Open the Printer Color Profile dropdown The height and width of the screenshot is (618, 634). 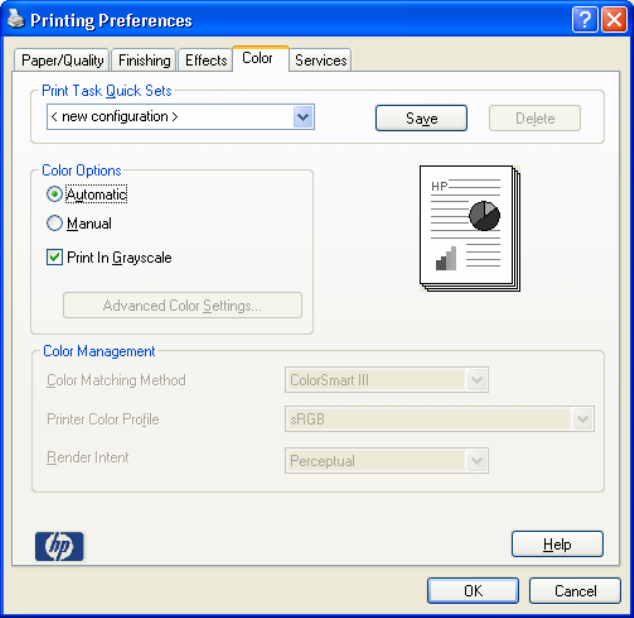(x=583, y=420)
